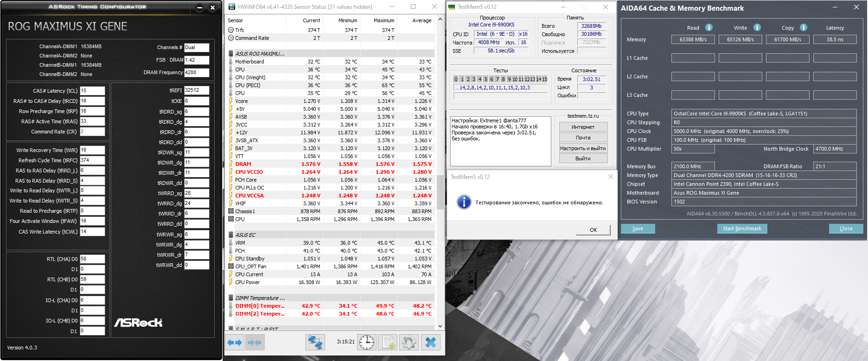Click the tREFI value field in ASRock
868x361 pixels.
point(197,90)
